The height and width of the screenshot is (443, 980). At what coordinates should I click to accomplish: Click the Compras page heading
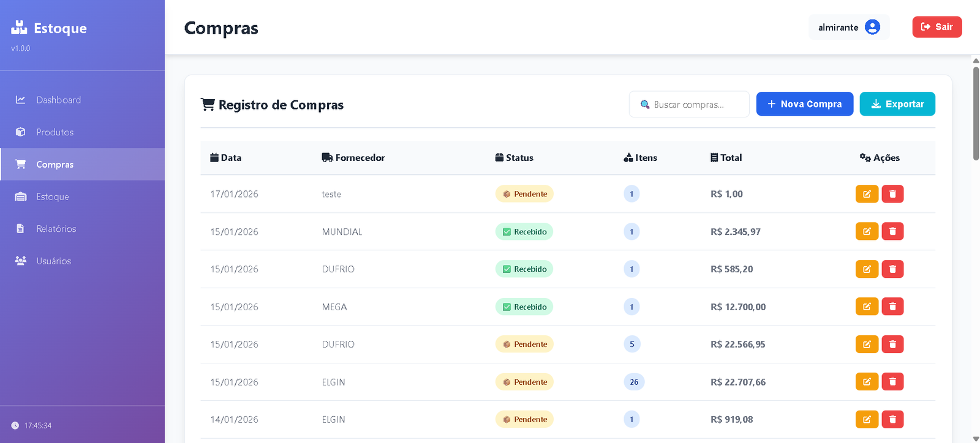[x=221, y=28]
